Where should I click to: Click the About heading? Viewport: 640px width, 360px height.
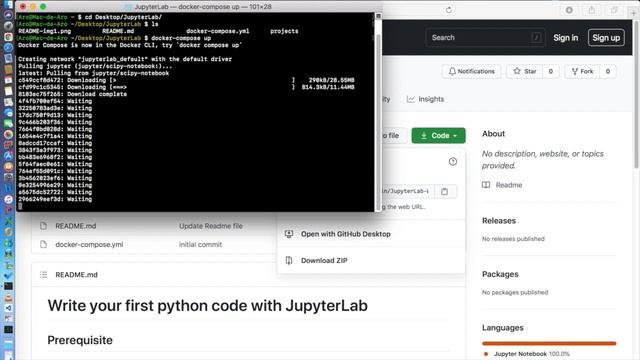click(493, 134)
